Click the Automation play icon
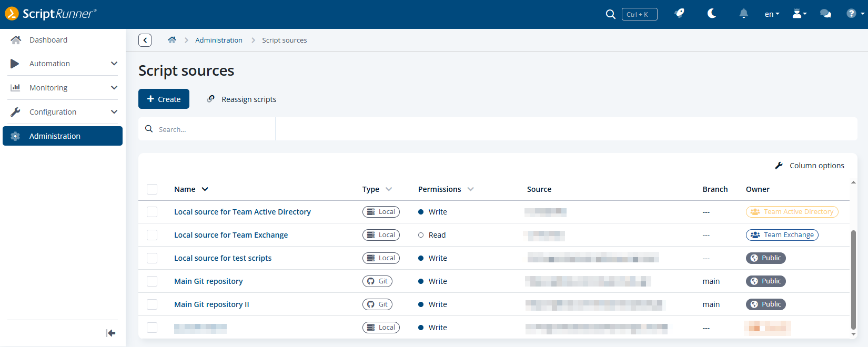The image size is (868, 347). coord(15,64)
